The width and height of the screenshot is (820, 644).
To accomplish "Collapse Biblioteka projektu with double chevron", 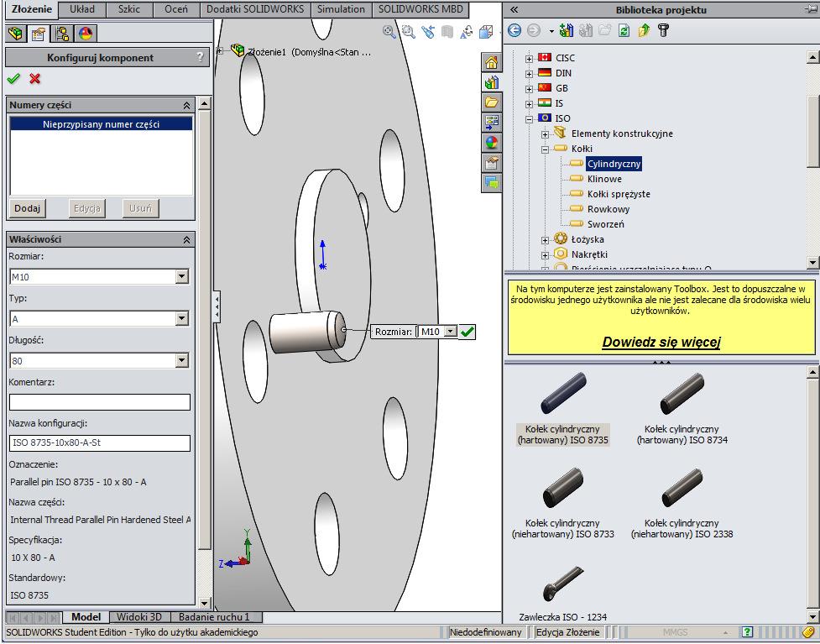I will pyautogui.click(x=514, y=10).
